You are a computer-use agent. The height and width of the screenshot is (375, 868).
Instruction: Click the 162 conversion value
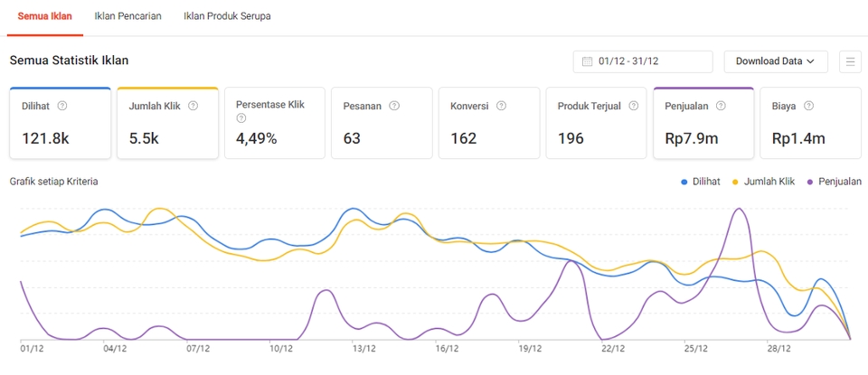463,138
